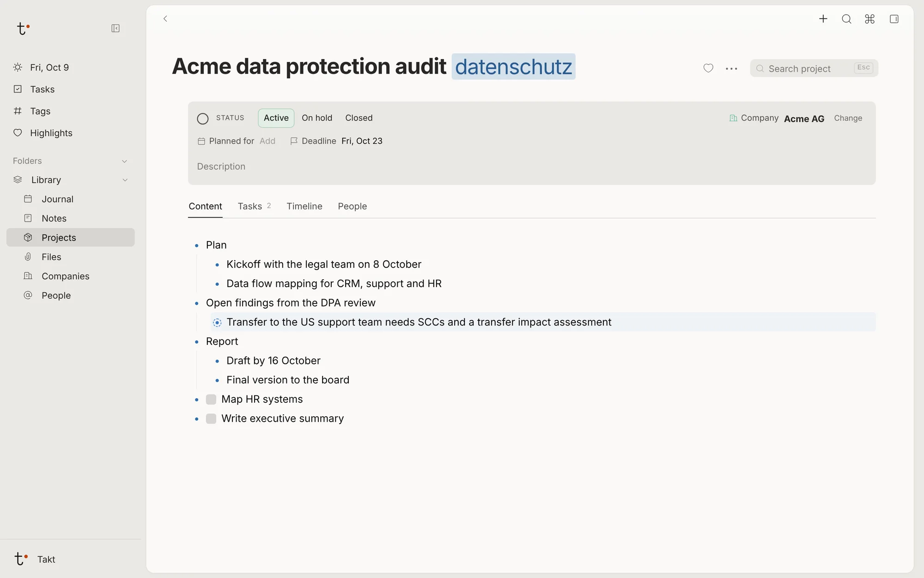
Task: Open the command palette icon
Action: (870, 19)
